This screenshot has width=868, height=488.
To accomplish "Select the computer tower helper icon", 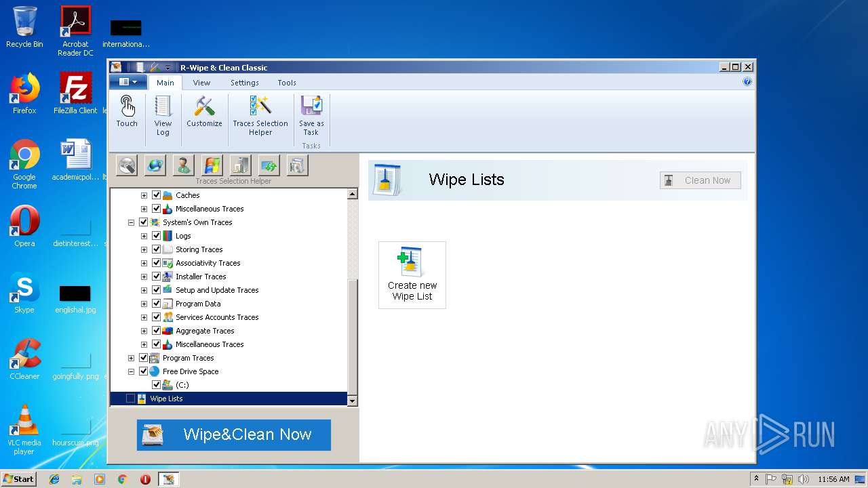I will (241, 165).
